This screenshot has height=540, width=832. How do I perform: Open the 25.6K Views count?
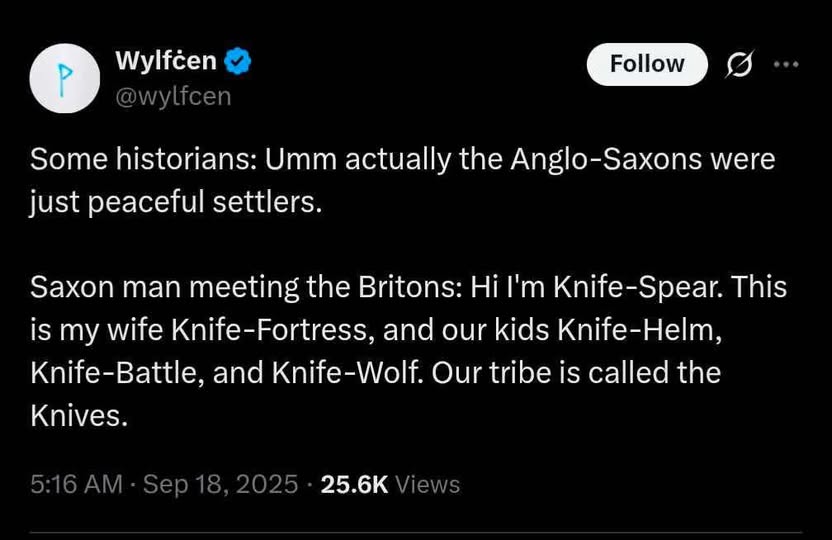pyautogui.click(x=389, y=485)
